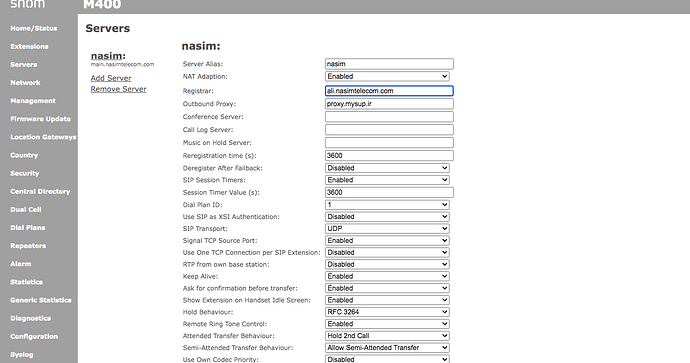Screen dimensions: 690x363
Task: Open Dial Plans page
Action: click(28, 227)
